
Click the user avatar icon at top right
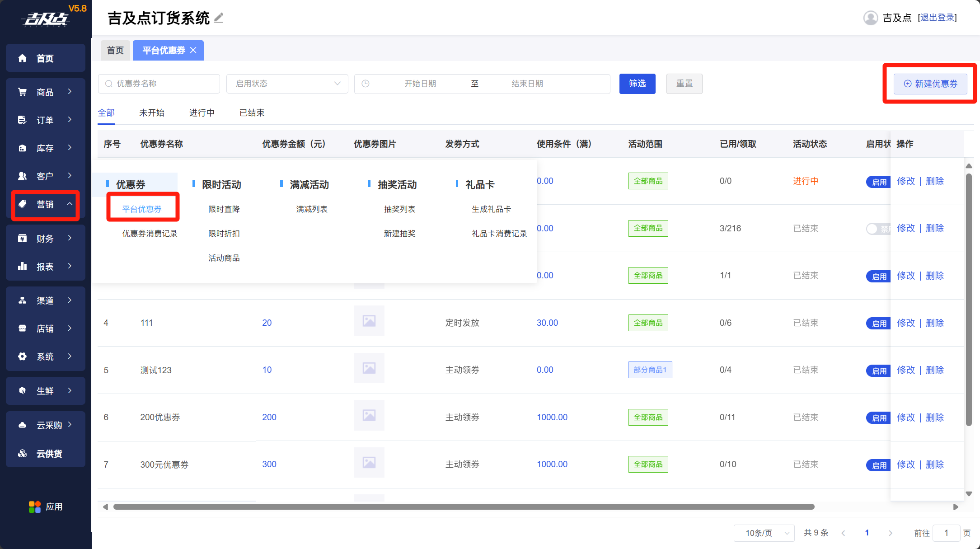[x=870, y=18]
